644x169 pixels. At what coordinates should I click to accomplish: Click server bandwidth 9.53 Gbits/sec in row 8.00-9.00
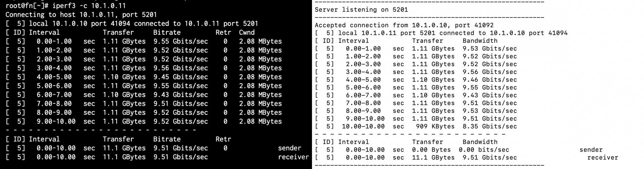pyautogui.click(x=490, y=111)
